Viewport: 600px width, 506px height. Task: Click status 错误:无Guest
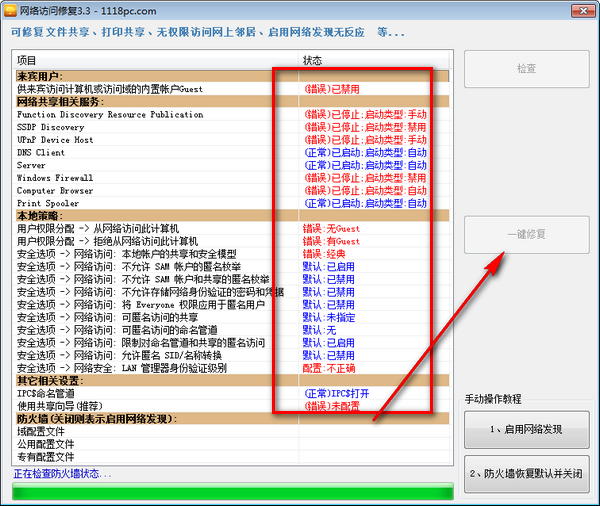[x=331, y=229]
